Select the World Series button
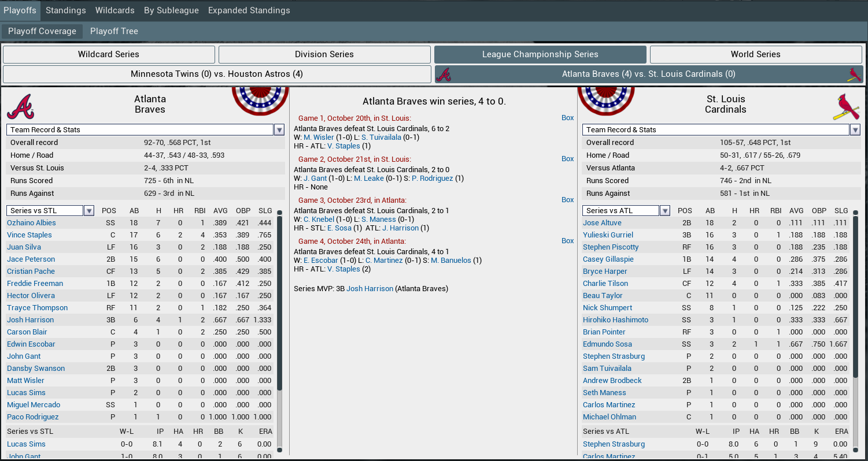This screenshot has width=868, height=461. (755, 54)
